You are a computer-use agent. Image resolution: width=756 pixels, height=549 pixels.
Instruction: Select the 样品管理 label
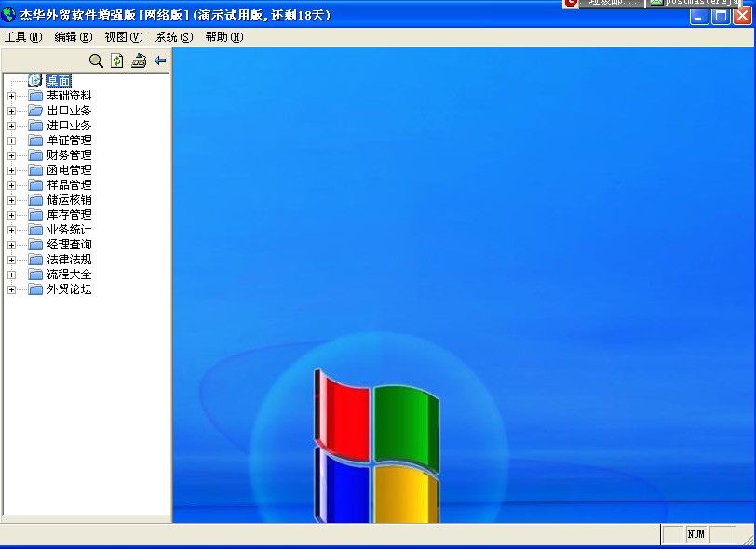click(69, 185)
